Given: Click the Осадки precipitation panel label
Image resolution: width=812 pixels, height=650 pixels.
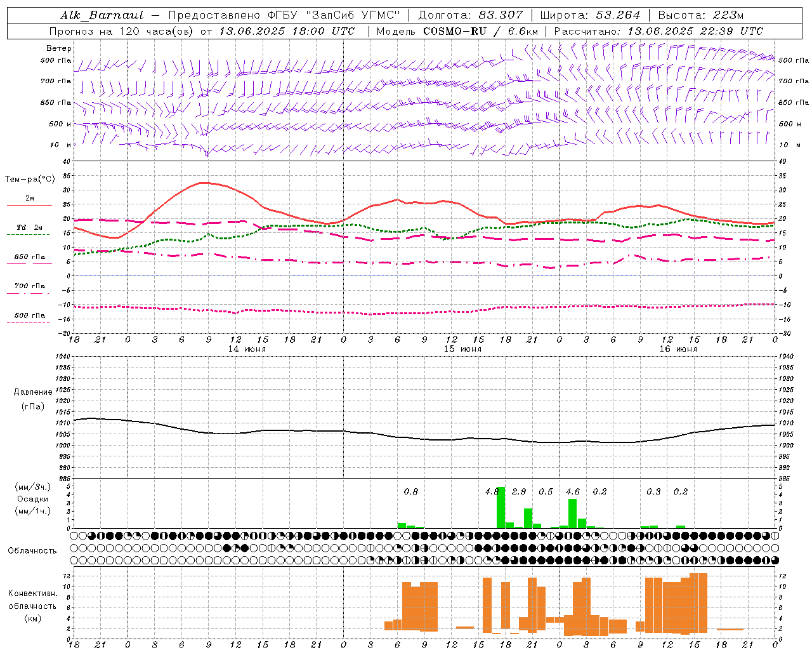Looking at the screenshot, I should coord(32,499).
